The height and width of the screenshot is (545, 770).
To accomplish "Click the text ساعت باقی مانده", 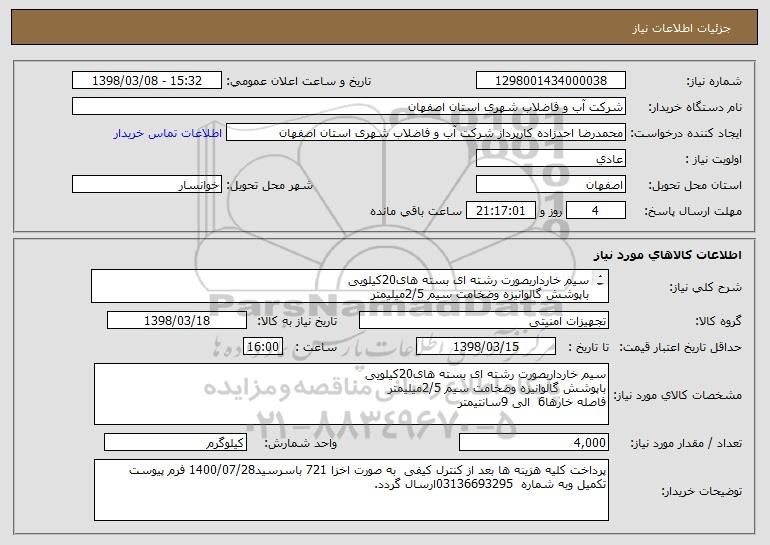I will coord(415,211).
